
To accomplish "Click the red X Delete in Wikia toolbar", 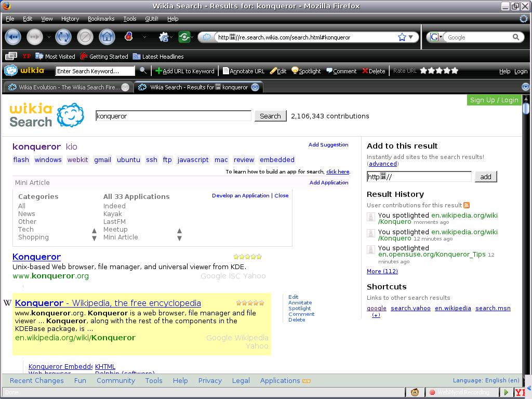I will (x=374, y=71).
